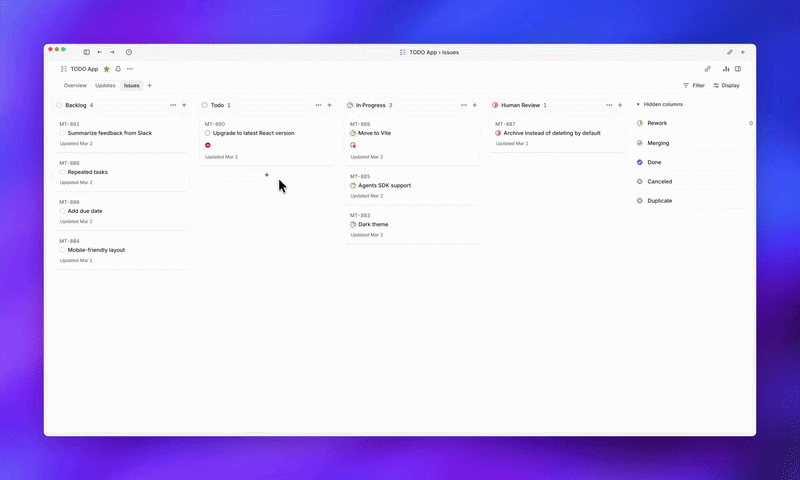
Task: Click the pencil icon in title bar
Action: [730, 52]
